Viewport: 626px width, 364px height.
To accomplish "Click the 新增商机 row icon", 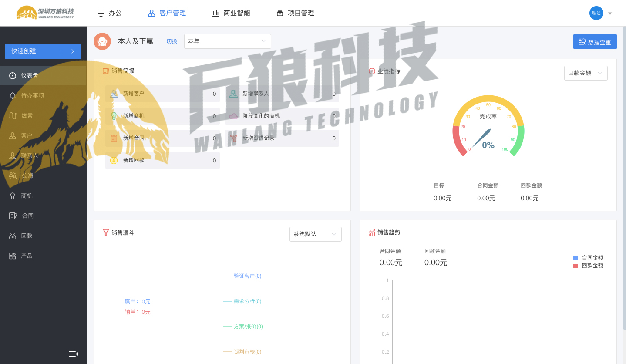I will (x=114, y=116).
